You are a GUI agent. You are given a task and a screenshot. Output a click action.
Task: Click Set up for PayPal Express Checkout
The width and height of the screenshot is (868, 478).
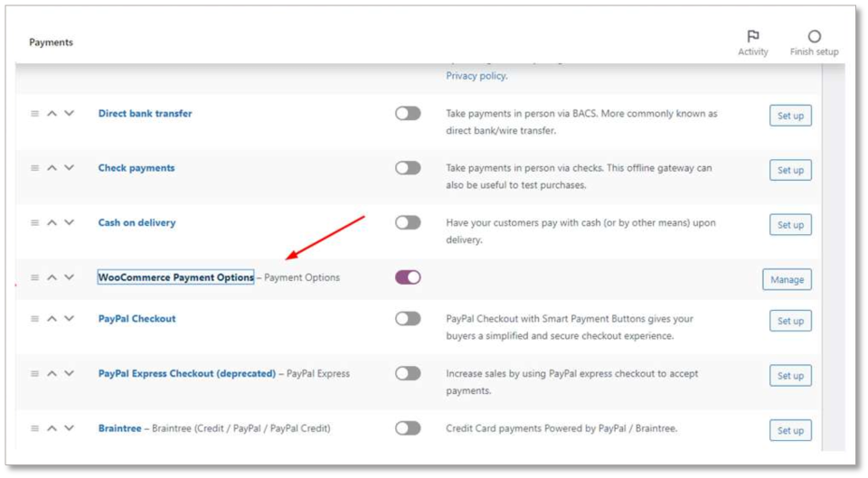pos(790,376)
